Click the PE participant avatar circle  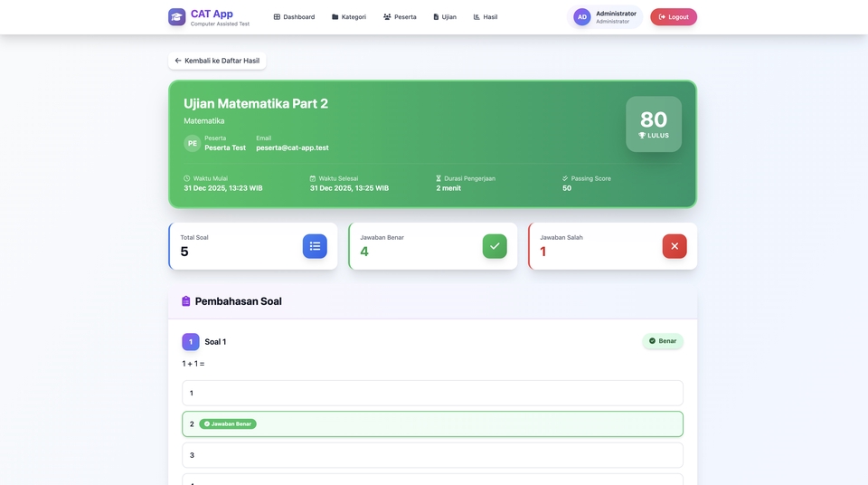coord(192,143)
